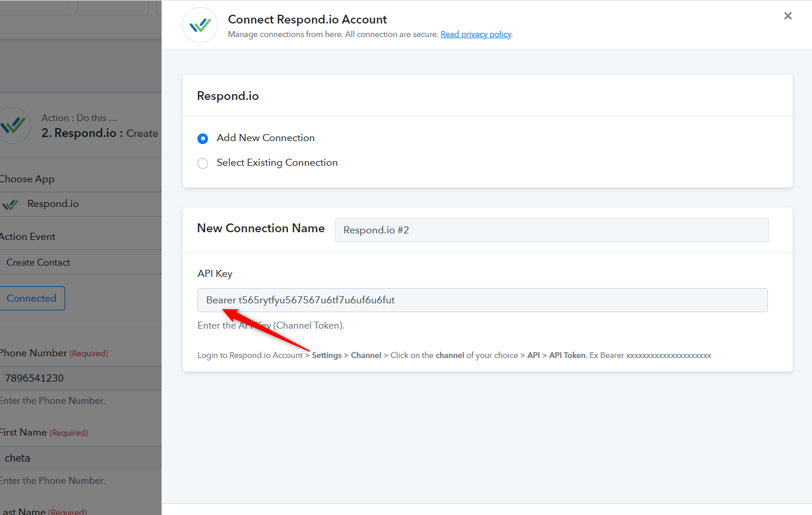Open the Choose App field showing Respond.io
The image size is (812, 515).
pyautogui.click(x=80, y=204)
